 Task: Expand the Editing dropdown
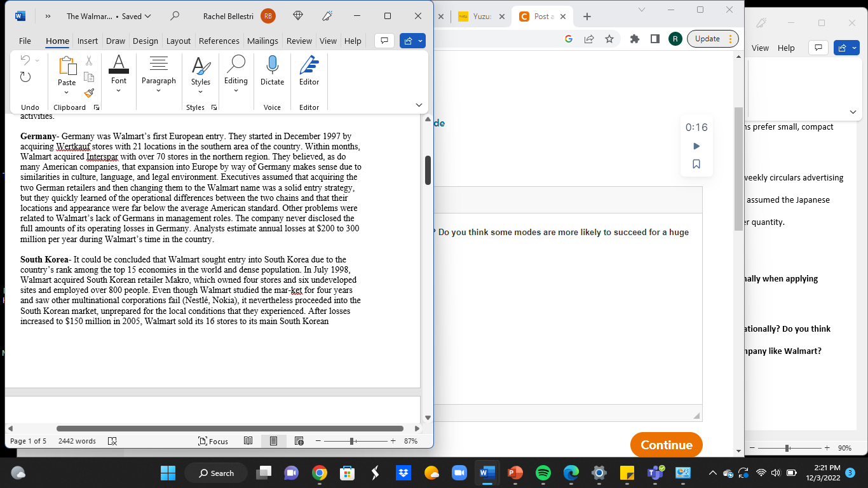(x=236, y=90)
